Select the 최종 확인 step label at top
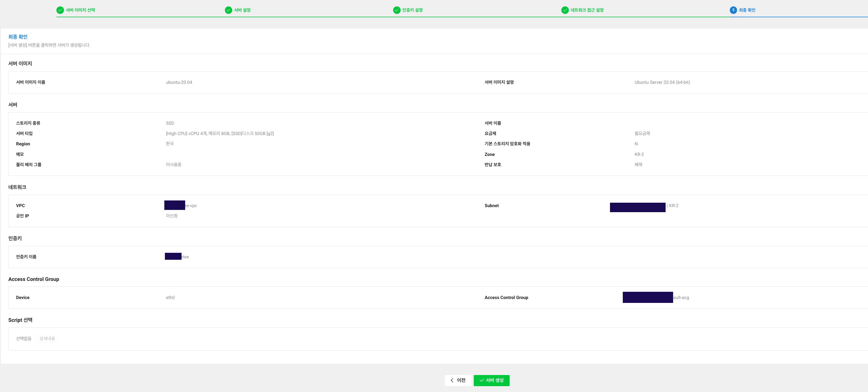The width and height of the screenshot is (868, 392). coord(747,10)
